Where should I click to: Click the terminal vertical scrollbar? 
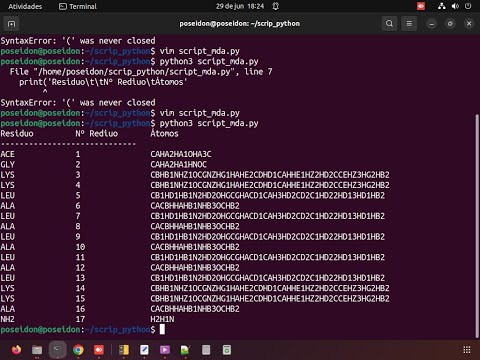pyautogui.click(x=477, y=226)
